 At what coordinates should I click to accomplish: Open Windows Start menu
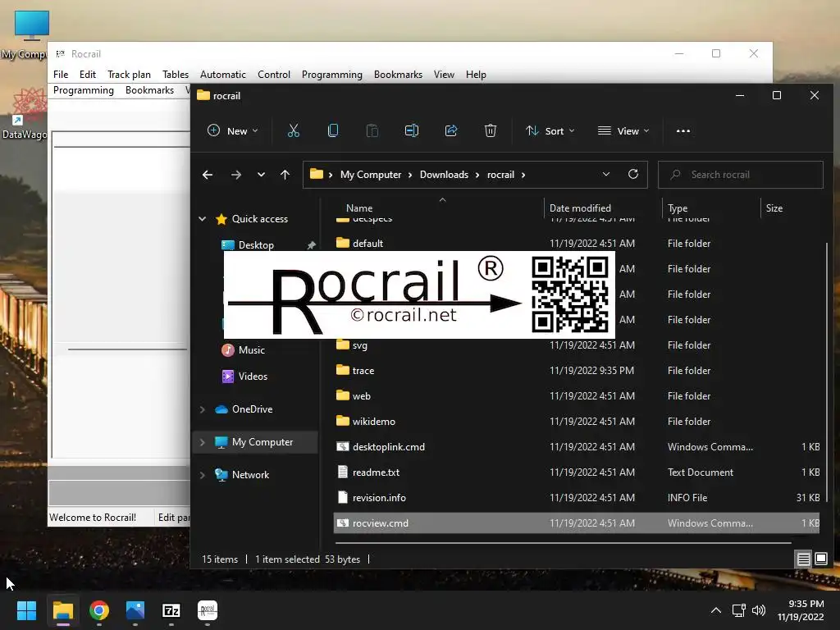(26, 610)
